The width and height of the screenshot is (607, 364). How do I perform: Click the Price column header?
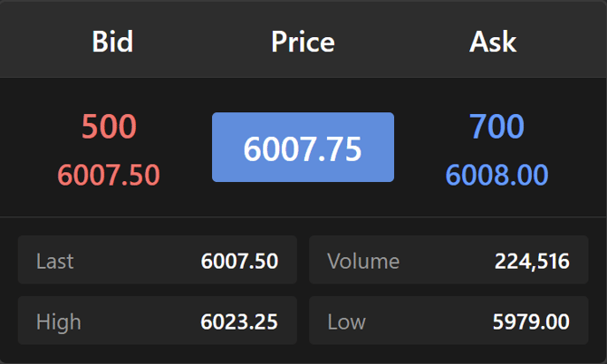(x=303, y=42)
